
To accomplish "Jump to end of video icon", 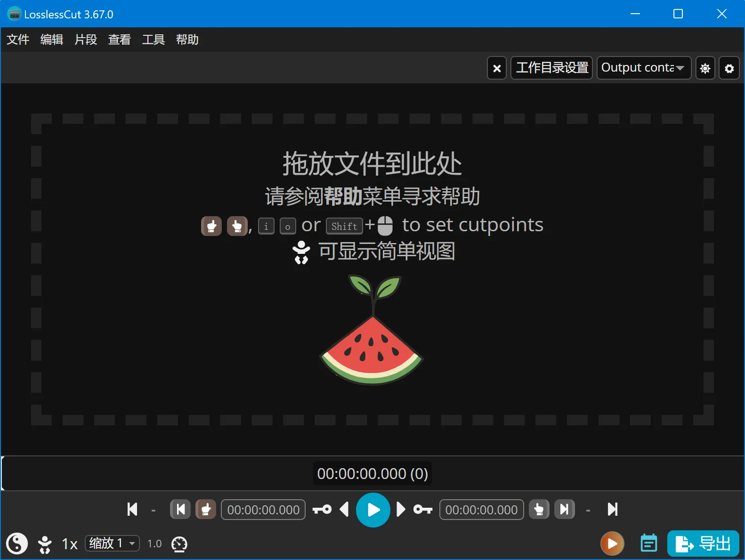I will (613, 509).
